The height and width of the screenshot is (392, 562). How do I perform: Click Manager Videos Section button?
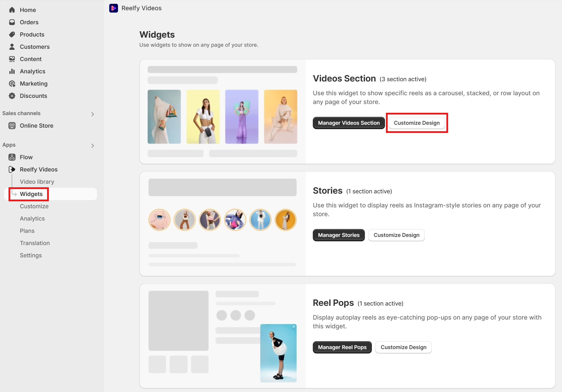349,123
